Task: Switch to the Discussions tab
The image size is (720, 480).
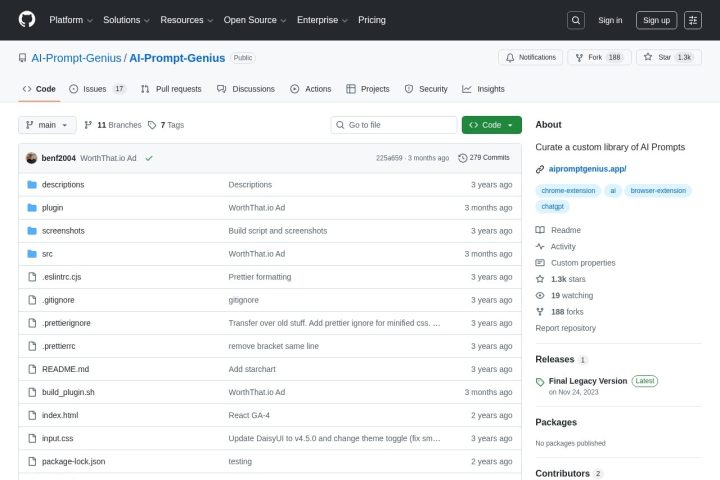Action: pyautogui.click(x=246, y=89)
